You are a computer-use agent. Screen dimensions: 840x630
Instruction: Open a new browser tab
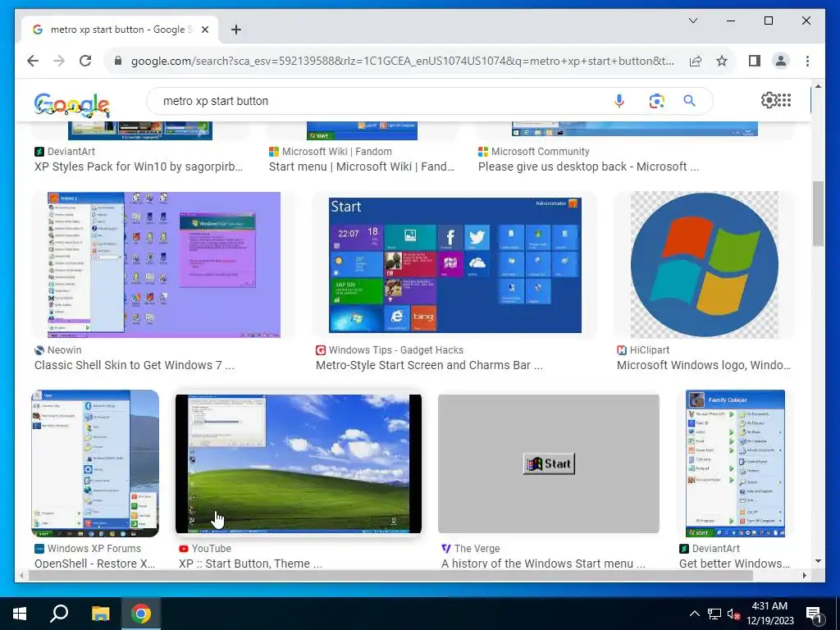[x=235, y=30]
